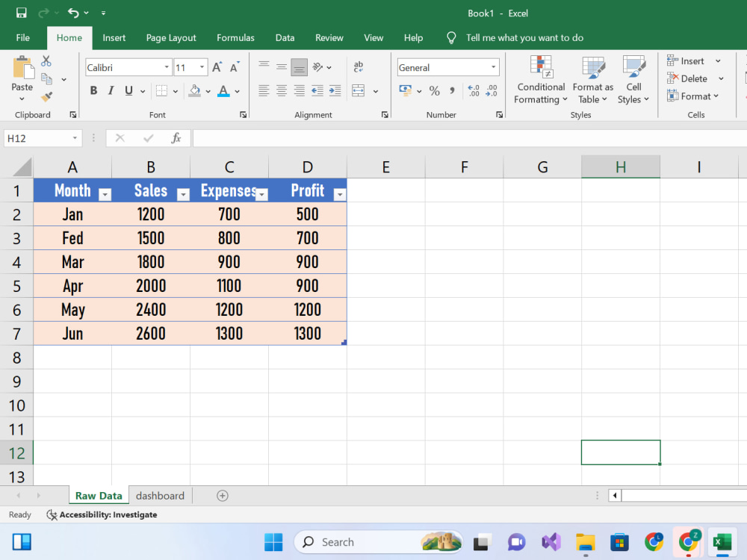Screen dimensions: 747x560
Task: Click the Copy icon in Clipboard group
Action: pyautogui.click(x=46, y=78)
